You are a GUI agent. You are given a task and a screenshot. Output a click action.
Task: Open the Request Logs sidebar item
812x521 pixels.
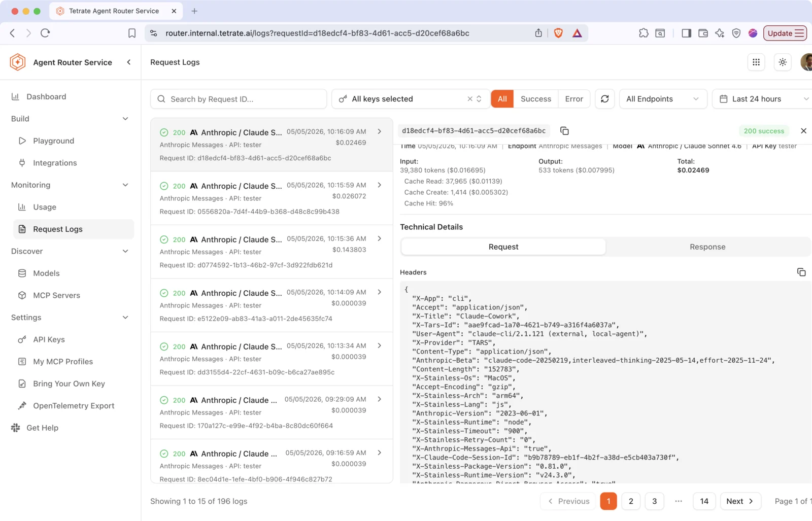click(74, 229)
